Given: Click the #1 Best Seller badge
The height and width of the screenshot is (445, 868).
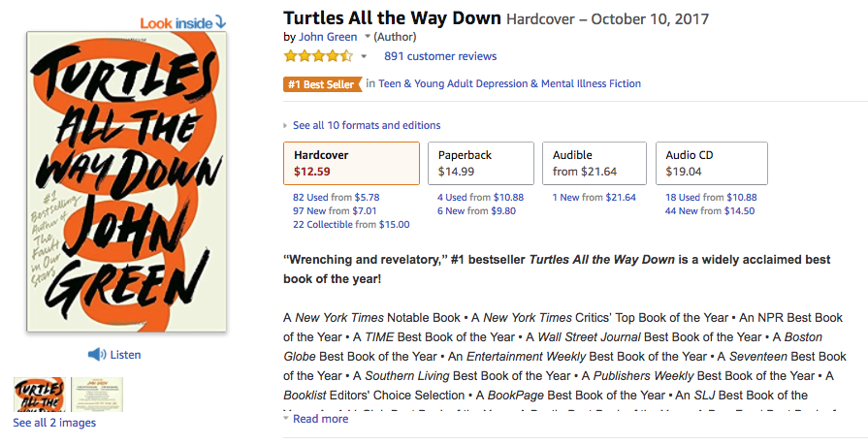Looking at the screenshot, I should pyautogui.click(x=320, y=84).
